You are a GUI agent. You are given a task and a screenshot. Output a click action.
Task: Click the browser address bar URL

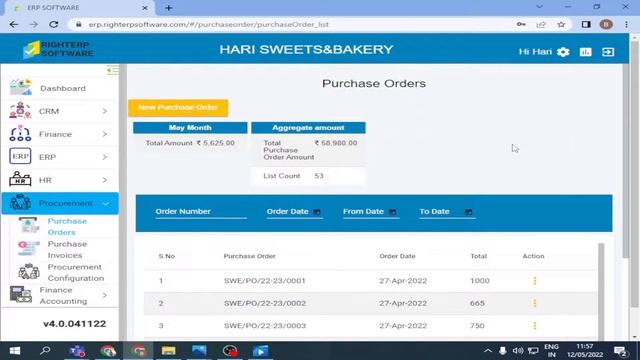(x=209, y=24)
